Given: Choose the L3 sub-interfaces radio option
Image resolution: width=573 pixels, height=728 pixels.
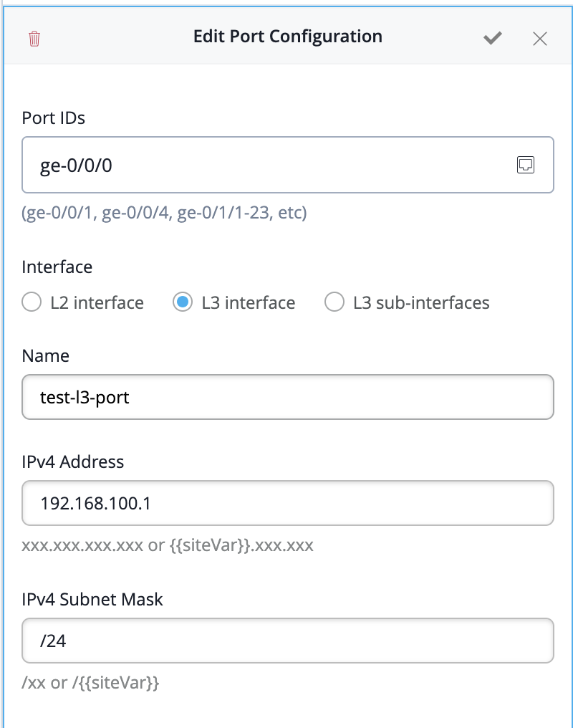Looking at the screenshot, I should [334, 303].
